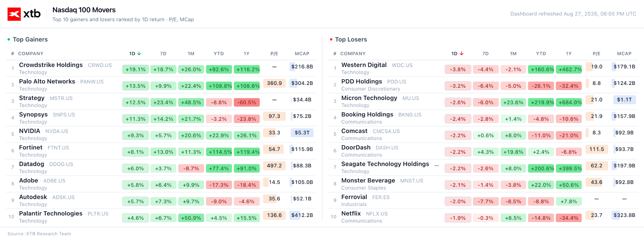The height and width of the screenshot is (240, 644).
Task: Open Palantir Technologies company name
Action: [x=51, y=214]
